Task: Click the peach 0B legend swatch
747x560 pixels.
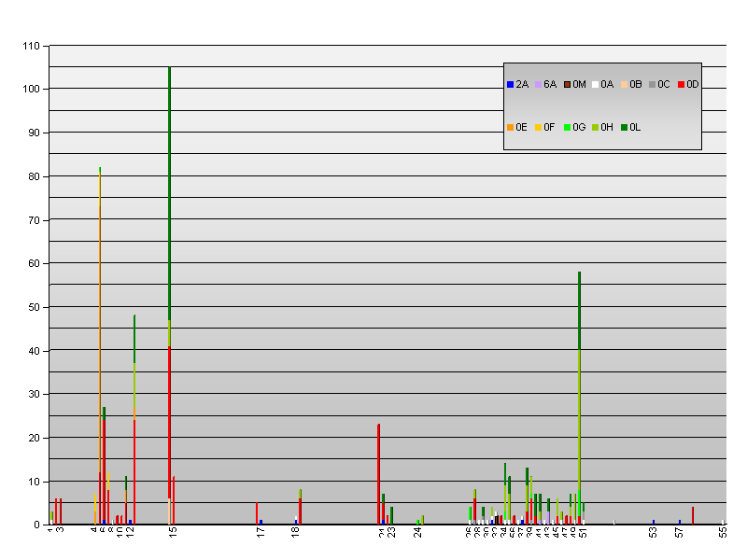Action: (x=624, y=85)
